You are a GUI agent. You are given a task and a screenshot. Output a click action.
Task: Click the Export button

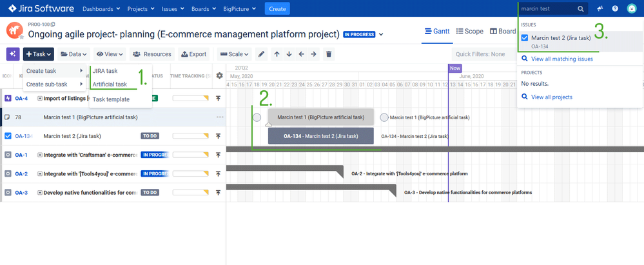[x=193, y=54]
